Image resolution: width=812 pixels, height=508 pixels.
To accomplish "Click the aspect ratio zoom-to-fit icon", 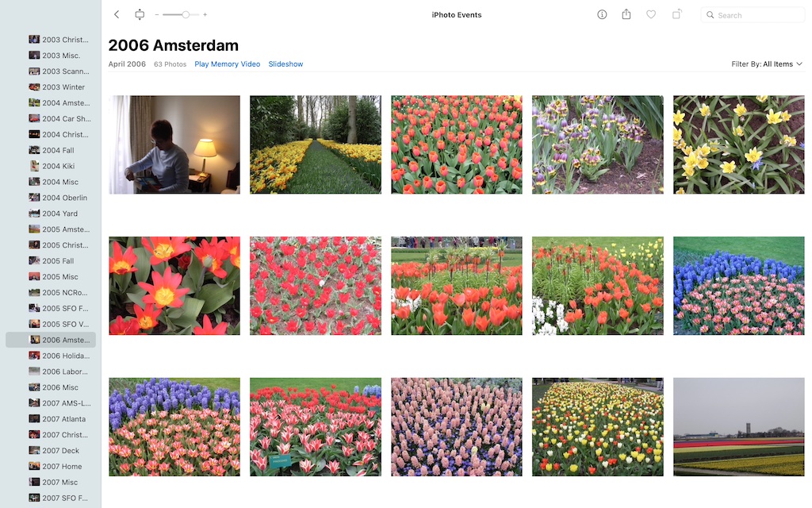I will pos(140,14).
